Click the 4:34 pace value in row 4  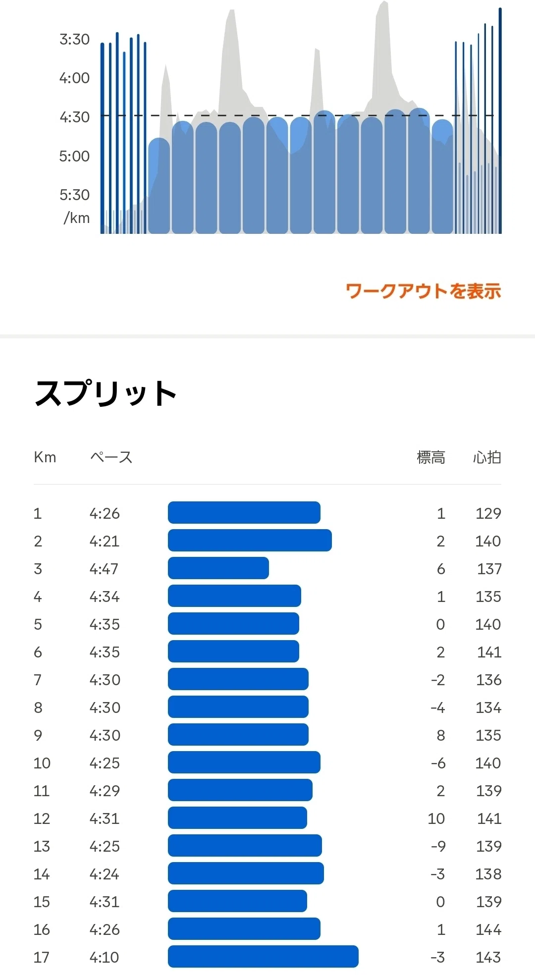tap(105, 597)
